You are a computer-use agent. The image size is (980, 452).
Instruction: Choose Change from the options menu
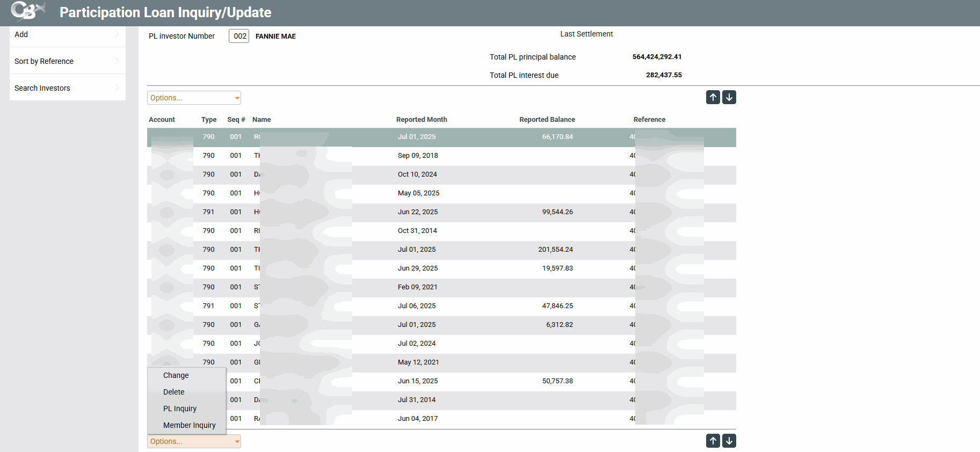(x=176, y=375)
